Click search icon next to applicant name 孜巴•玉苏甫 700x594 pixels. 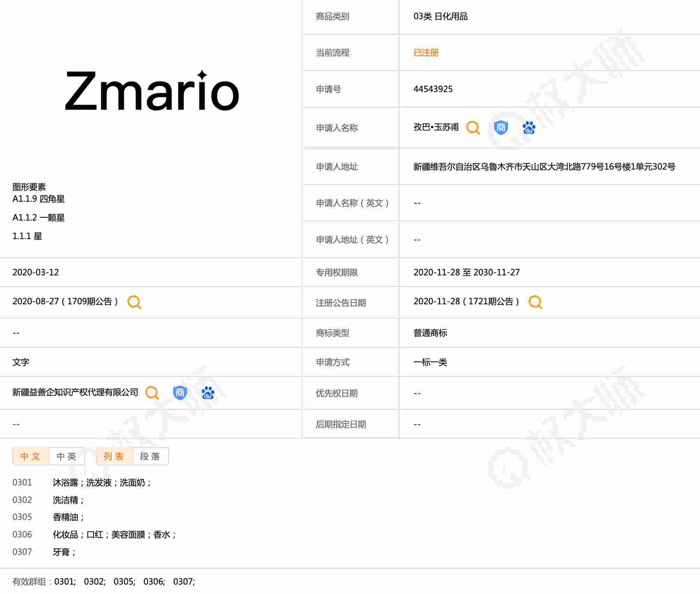(x=473, y=128)
